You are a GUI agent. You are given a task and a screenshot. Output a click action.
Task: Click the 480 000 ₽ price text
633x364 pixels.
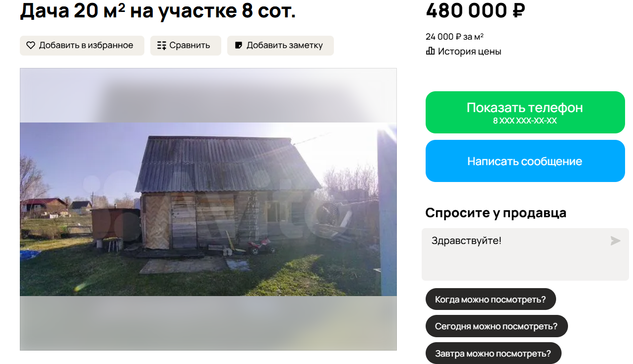(475, 10)
